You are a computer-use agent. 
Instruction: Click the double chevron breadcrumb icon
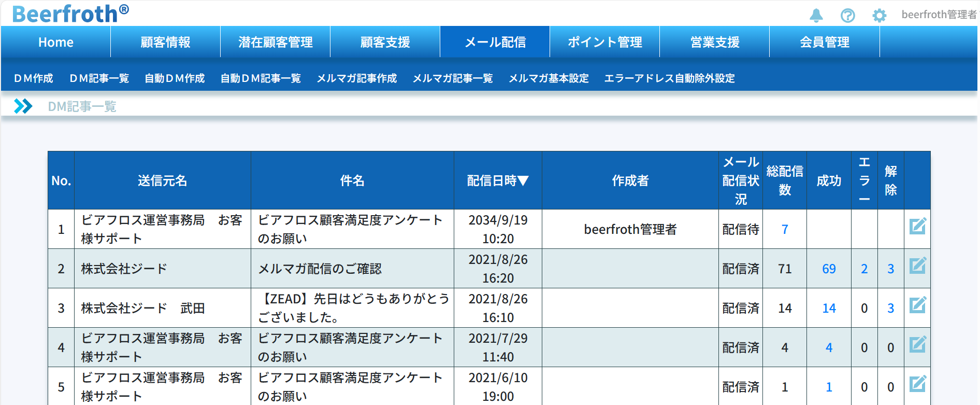tap(23, 106)
